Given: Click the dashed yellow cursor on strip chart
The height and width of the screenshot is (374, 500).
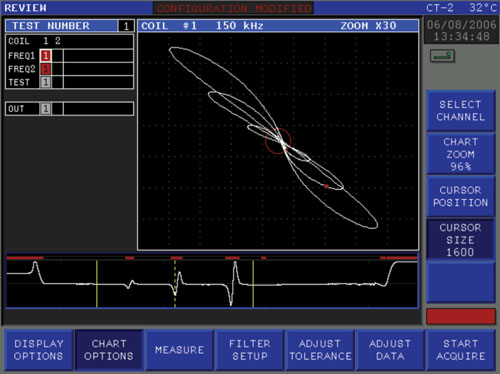Looking at the screenshot, I should (175, 284).
